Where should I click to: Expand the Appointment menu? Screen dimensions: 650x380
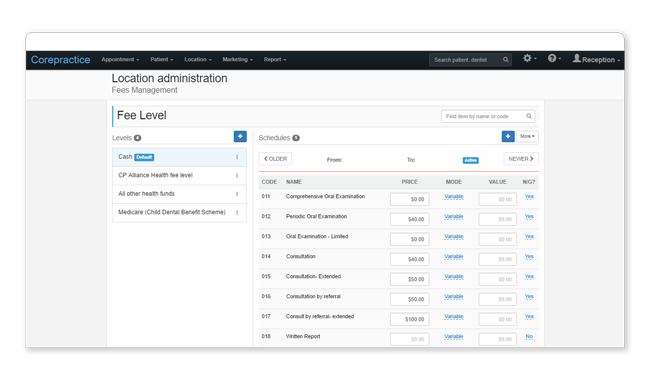[x=120, y=60]
